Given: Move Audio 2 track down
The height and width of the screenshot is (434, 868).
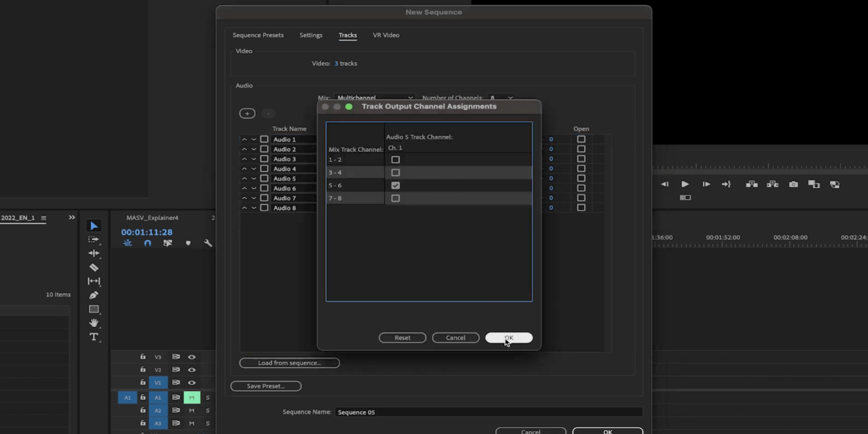Looking at the screenshot, I should [254, 149].
